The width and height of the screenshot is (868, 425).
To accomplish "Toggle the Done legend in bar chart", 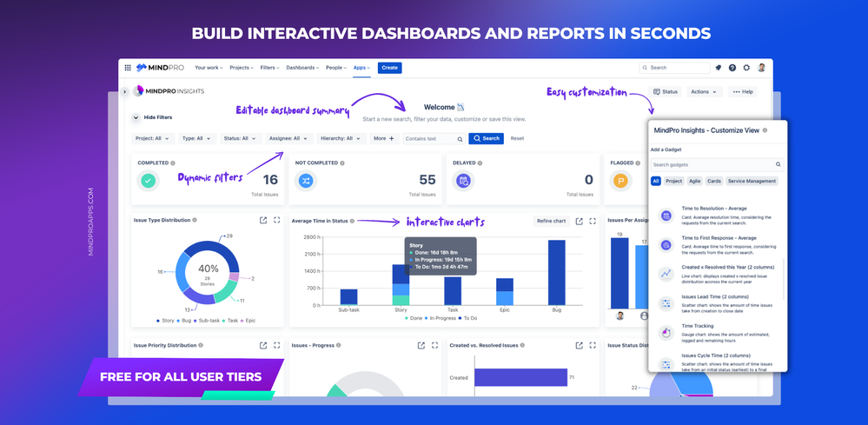I will coord(414,318).
